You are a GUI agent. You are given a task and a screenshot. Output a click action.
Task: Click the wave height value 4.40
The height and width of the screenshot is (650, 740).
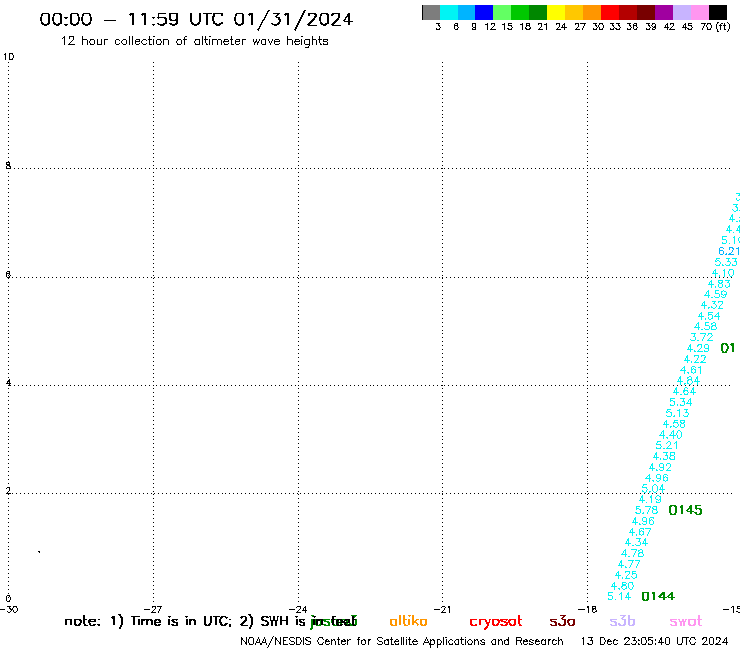(670, 435)
